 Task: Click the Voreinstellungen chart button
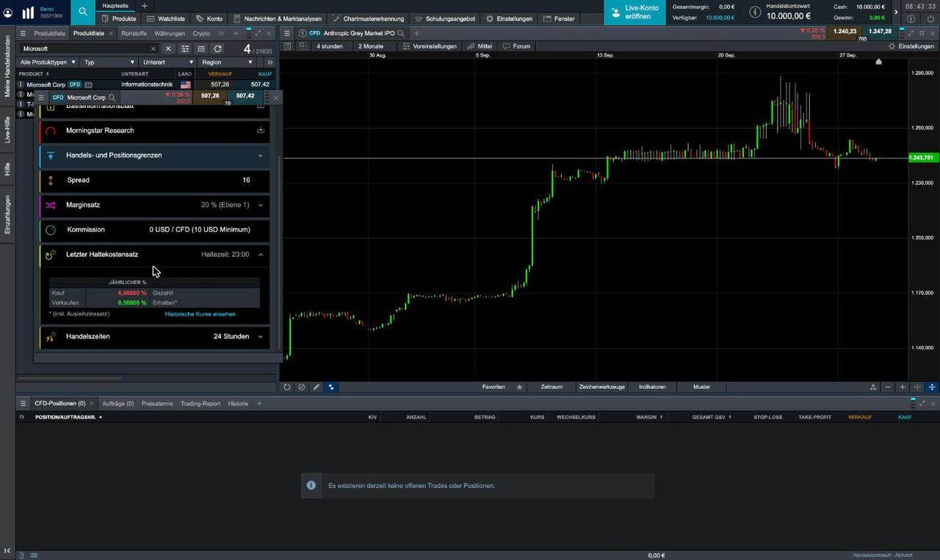[x=429, y=46]
